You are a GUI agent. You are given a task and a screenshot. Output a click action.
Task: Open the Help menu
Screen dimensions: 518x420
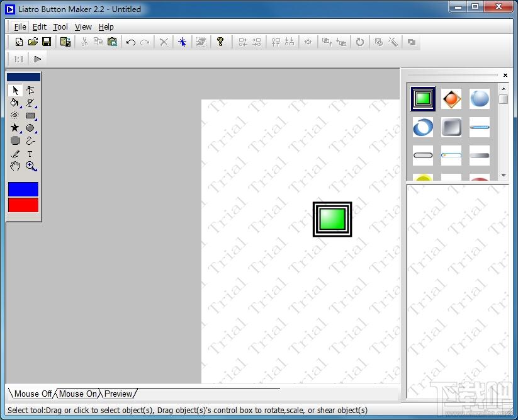[106, 27]
